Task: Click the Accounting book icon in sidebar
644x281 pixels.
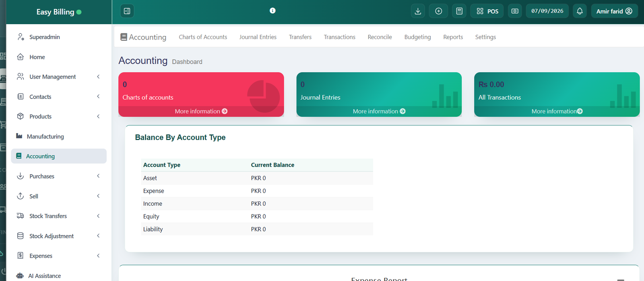Action: [19, 156]
